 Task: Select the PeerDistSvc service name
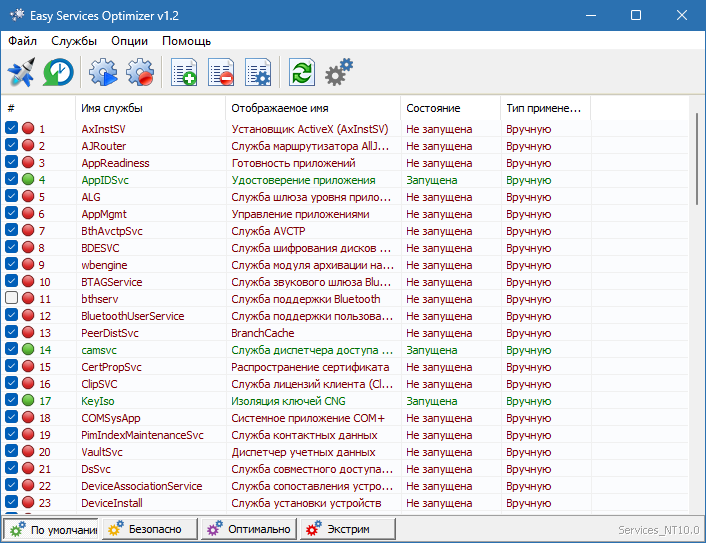click(x=110, y=333)
